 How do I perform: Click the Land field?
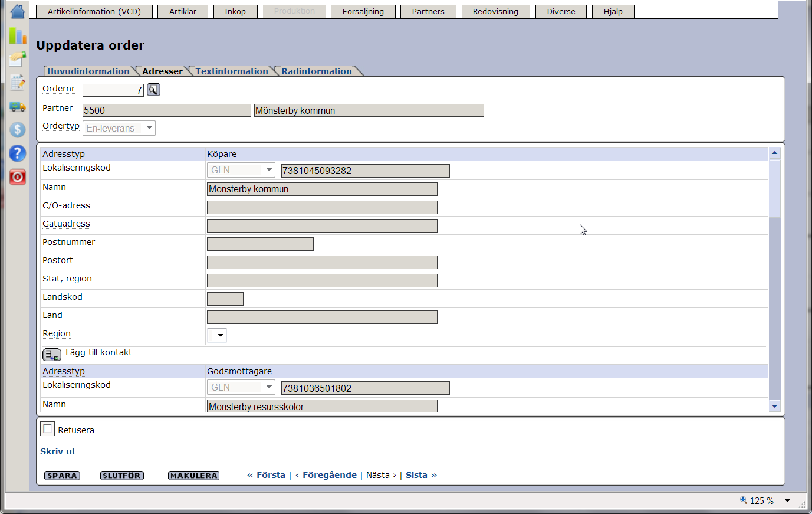[x=322, y=317]
